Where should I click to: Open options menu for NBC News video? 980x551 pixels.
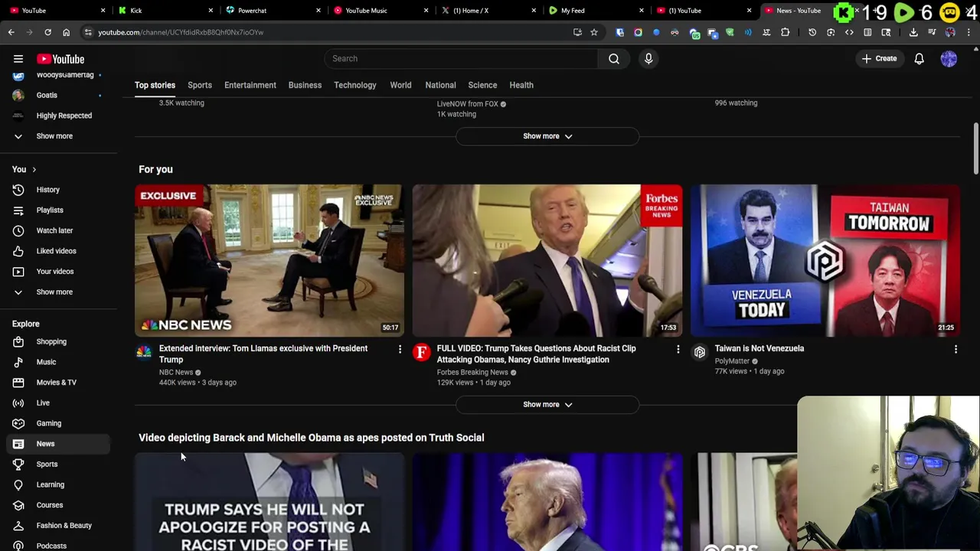coord(400,350)
